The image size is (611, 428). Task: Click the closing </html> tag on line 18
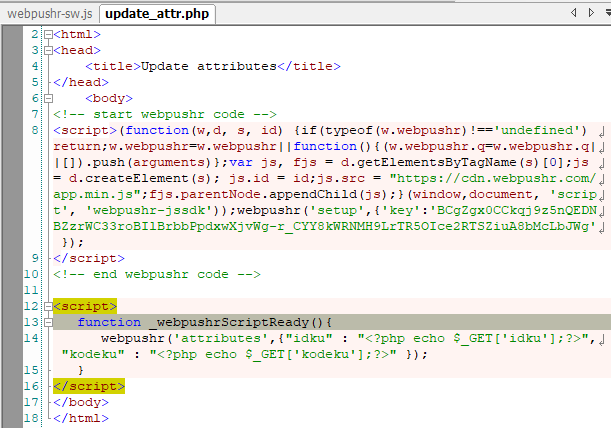[81, 418]
